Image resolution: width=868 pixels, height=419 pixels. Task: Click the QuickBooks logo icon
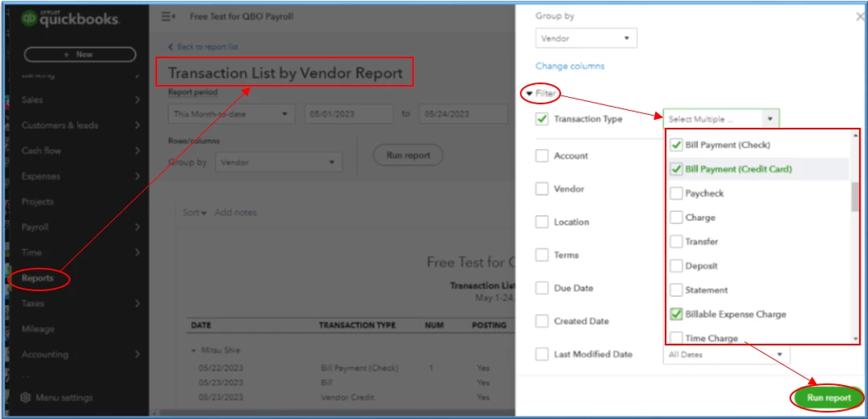pyautogui.click(x=29, y=18)
